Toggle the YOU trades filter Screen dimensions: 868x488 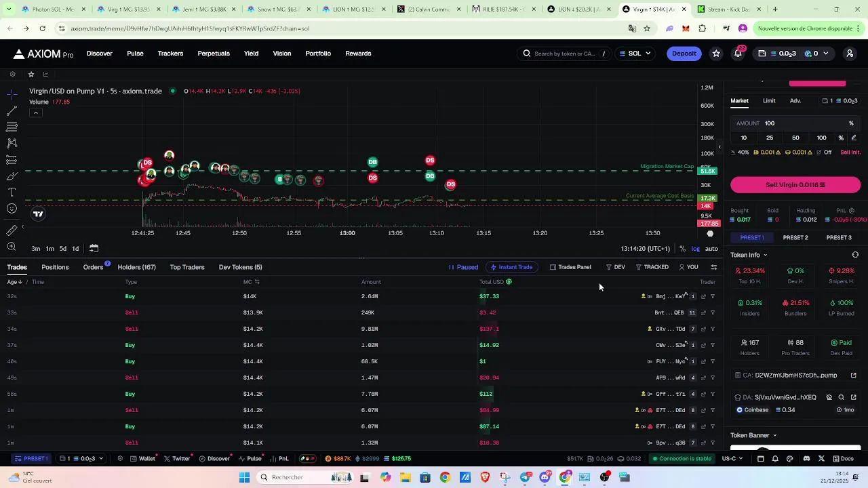688,267
